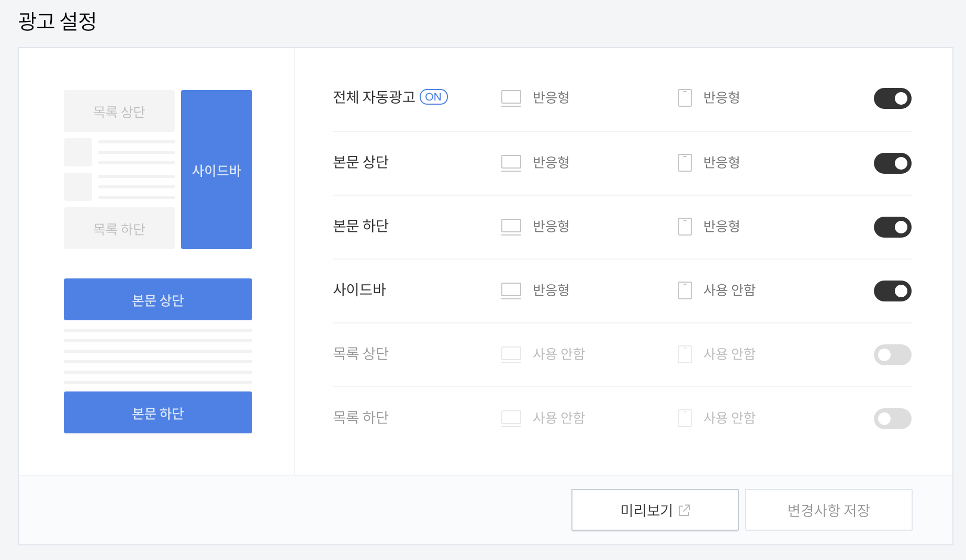The height and width of the screenshot is (560, 966).
Task: Open desktop 반응형 option for 전체 자동광고
Action: [x=551, y=97]
